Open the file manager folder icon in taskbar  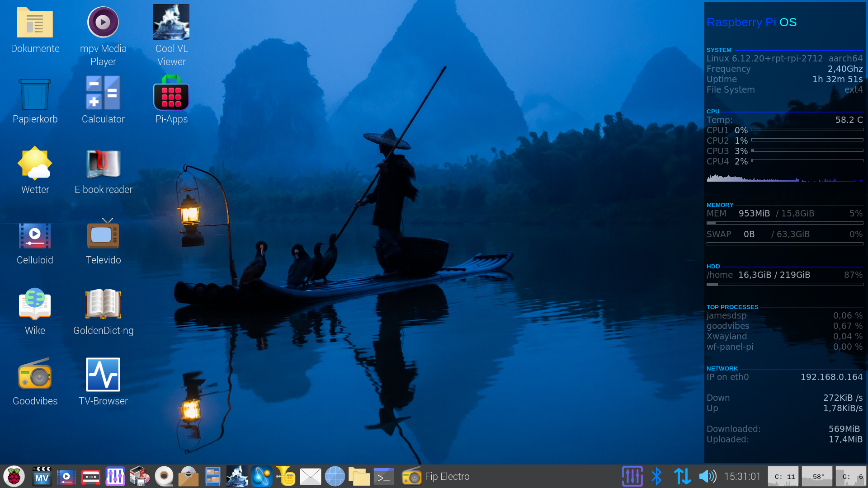[x=359, y=477]
